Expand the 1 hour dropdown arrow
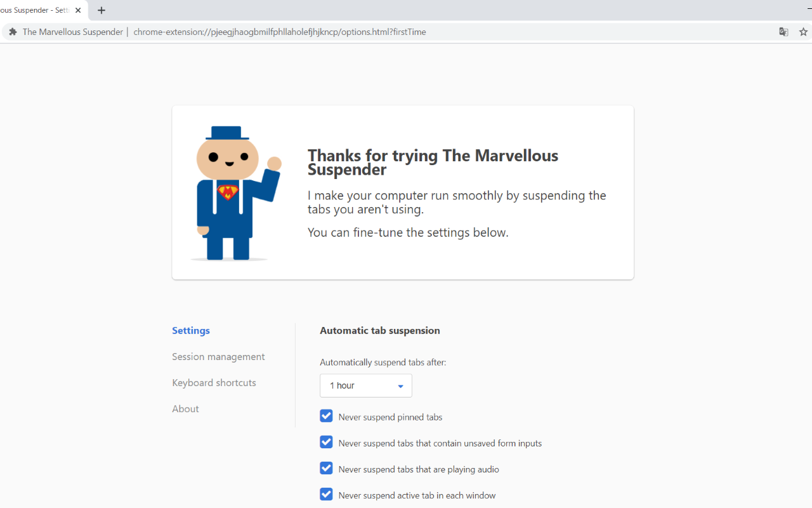 (400, 385)
